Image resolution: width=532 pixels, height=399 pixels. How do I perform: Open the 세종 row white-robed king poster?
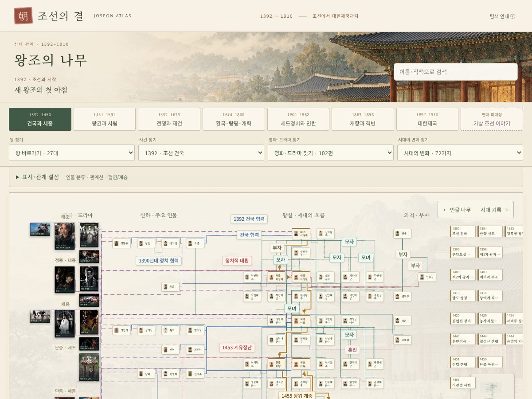tap(65, 324)
